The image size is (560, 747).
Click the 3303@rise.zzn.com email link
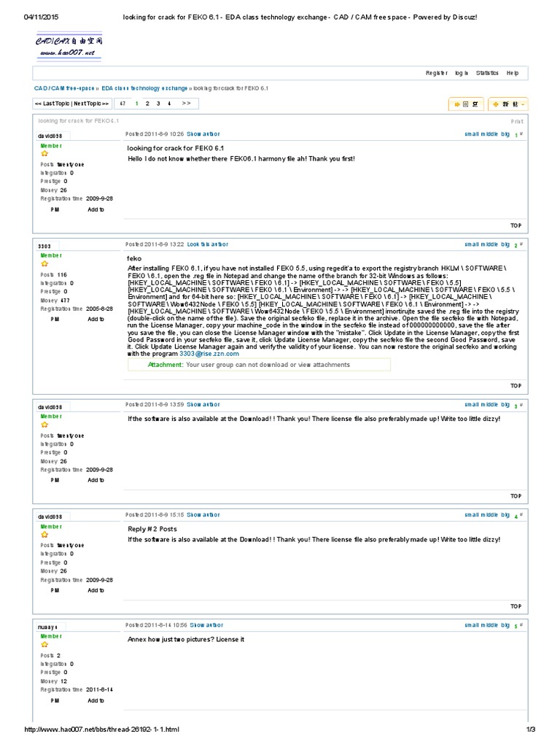click(x=209, y=354)
